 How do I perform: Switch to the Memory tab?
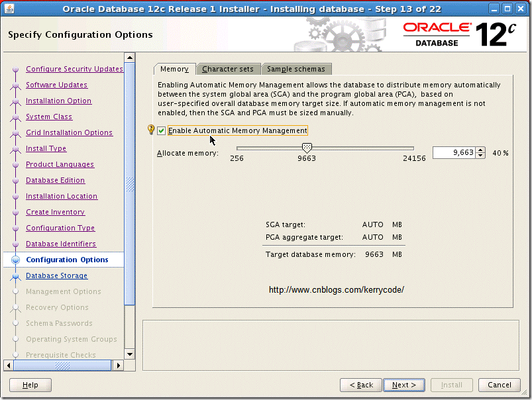174,70
